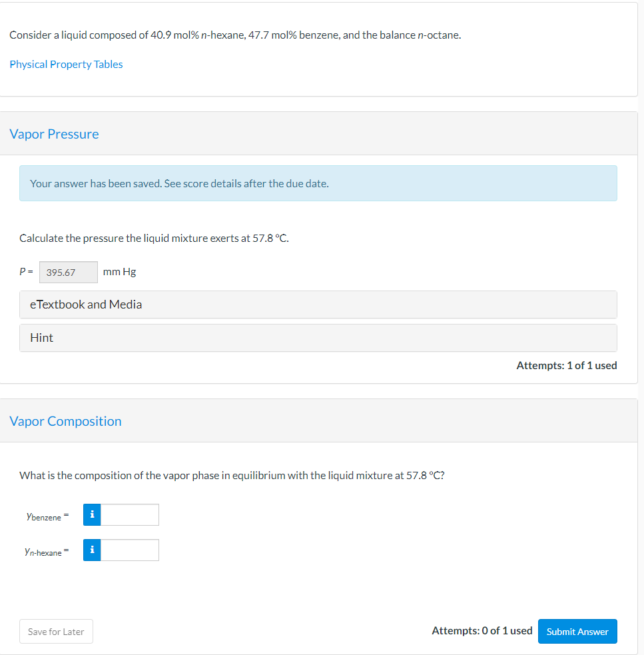Click the Vapor Pressure section heading
644x655 pixels.
(54, 134)
